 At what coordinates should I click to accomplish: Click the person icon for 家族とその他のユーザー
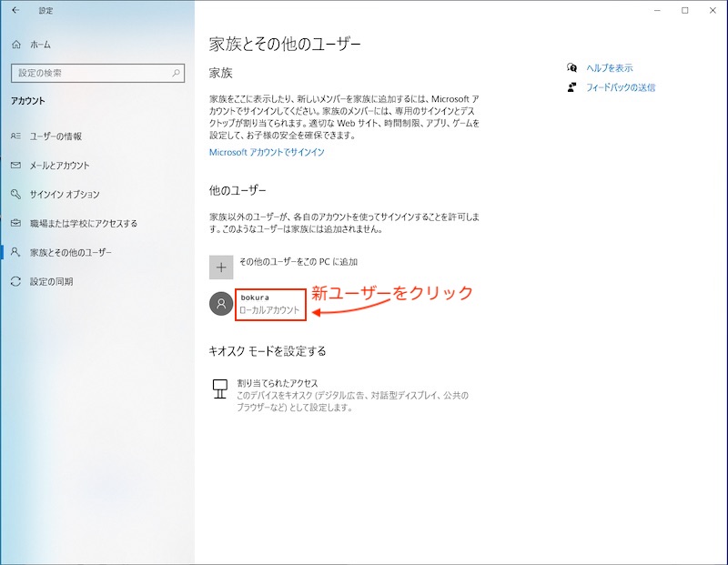pyautogui.click(x=15, y=252)
